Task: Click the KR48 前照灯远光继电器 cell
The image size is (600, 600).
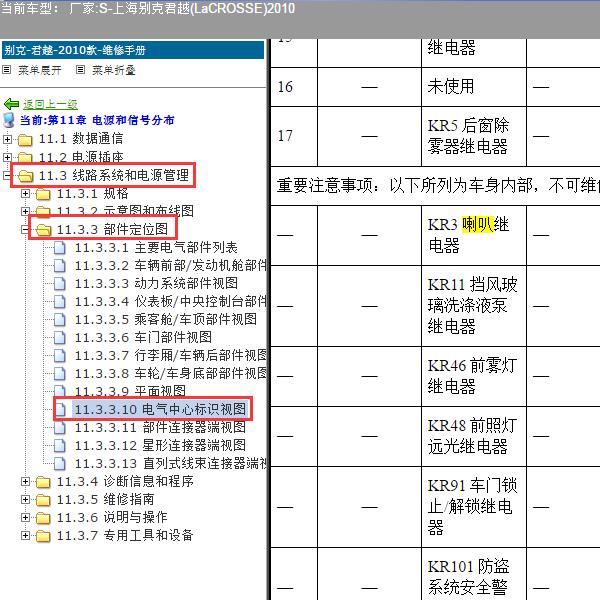Action: pos(474,437)
